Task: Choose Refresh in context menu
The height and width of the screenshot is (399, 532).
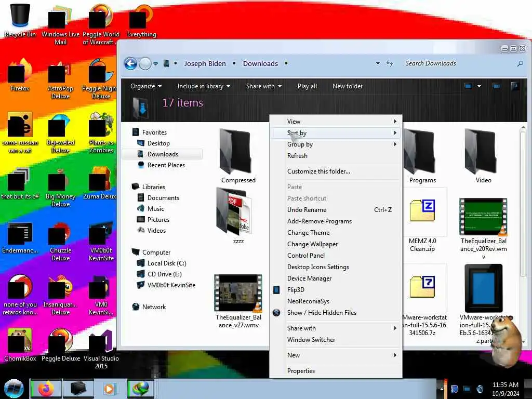Action: [x=336, y=156]
